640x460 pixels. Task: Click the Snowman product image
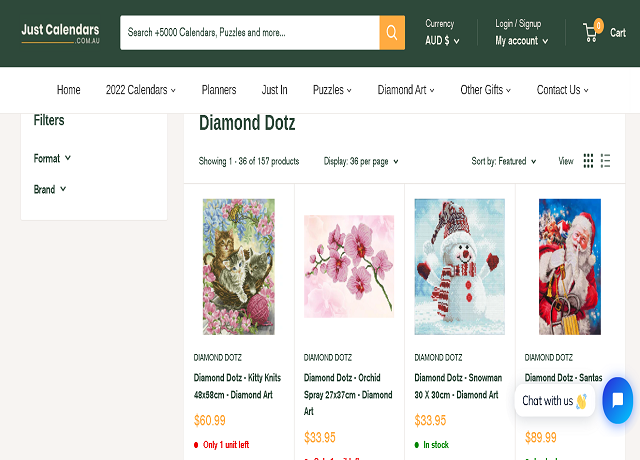460,266
